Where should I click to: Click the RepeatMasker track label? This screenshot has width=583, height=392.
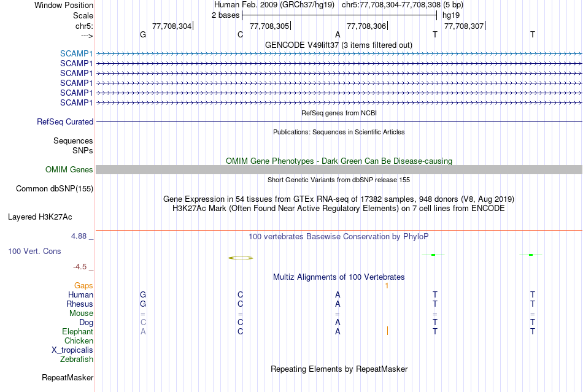pyautogui.click(x=68, y=377)
